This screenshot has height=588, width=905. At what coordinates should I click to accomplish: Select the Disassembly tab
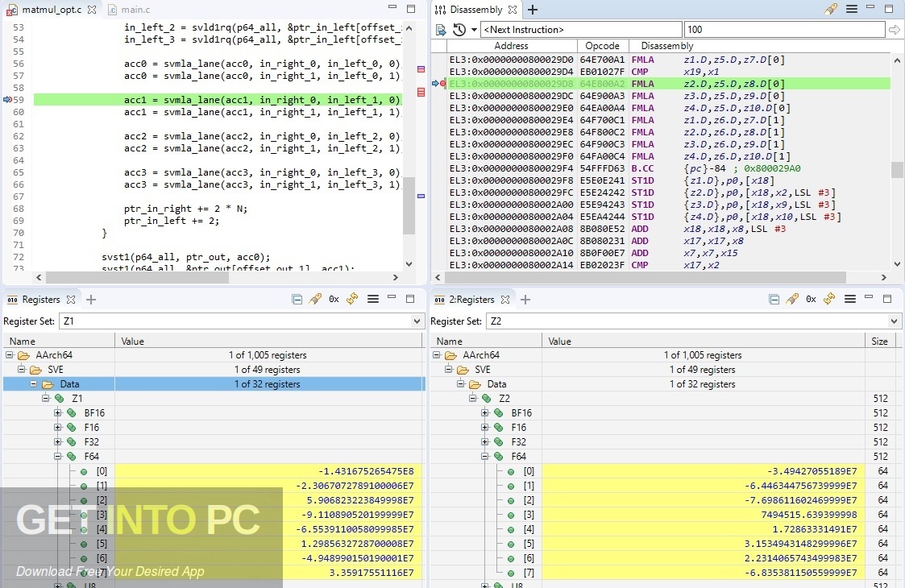coord(475,9)
